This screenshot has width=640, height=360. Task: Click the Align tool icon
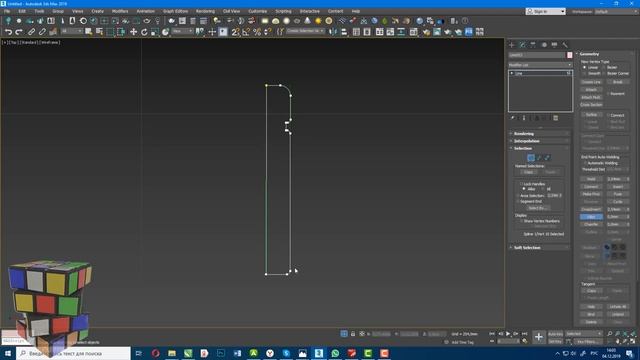tap(344, 32)
